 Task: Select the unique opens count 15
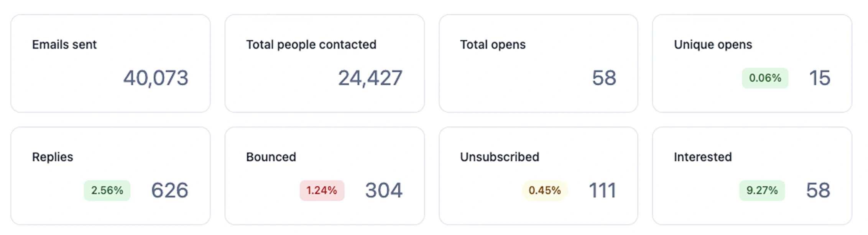point(819,78)
